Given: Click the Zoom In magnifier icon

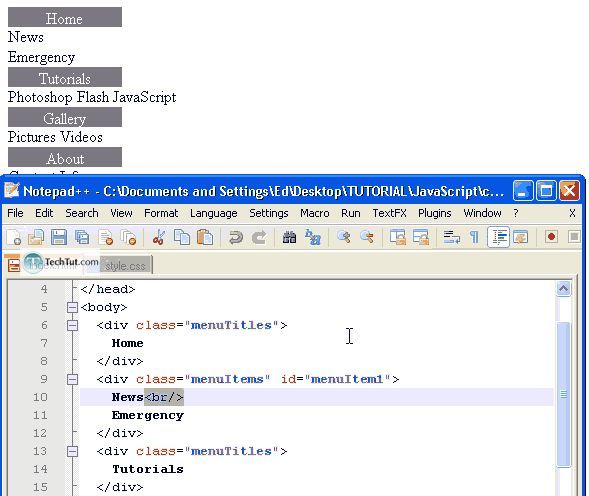Looking at the screenshot, I should pos(344,237).
